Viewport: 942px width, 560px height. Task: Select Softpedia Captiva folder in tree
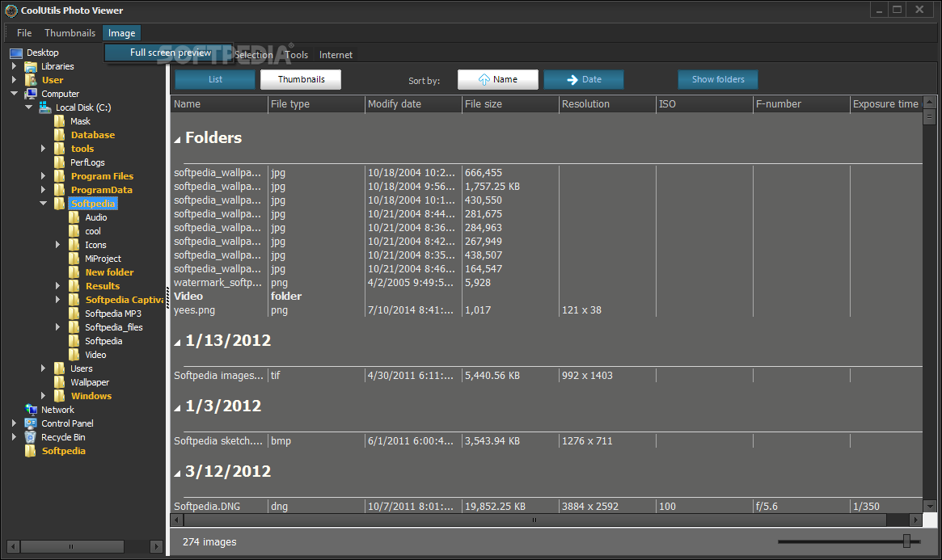coord(124,300)
